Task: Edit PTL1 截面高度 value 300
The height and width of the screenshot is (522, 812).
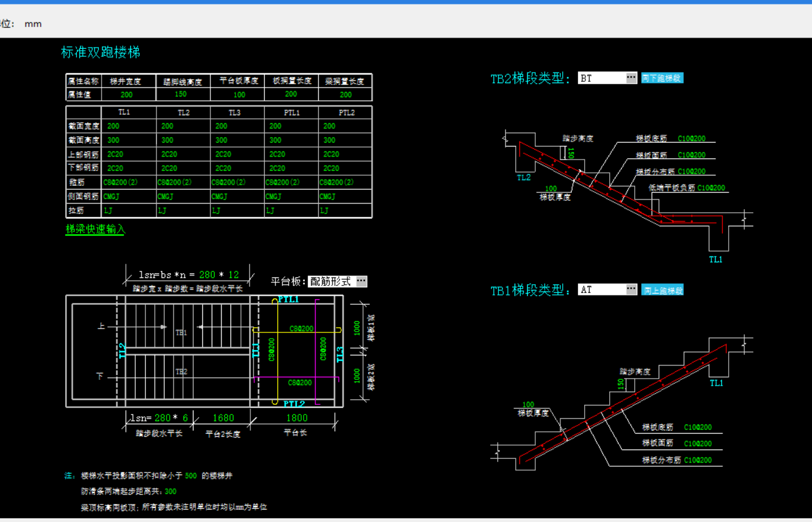Action: tap(275, 140)
